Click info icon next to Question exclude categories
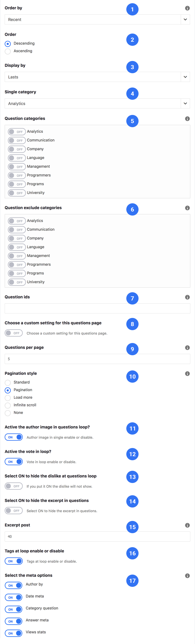This screenshot has width=195, height=644. click(x=187, y=208)
